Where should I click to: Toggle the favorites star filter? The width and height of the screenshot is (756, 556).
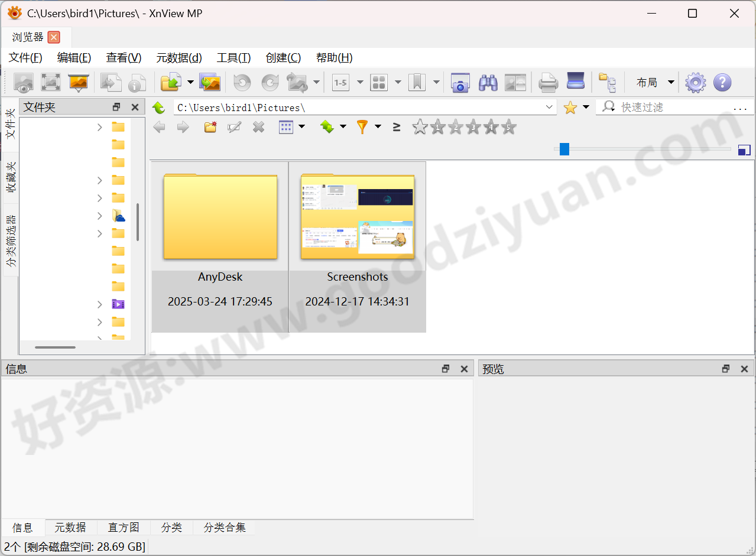tap(570, 107)
